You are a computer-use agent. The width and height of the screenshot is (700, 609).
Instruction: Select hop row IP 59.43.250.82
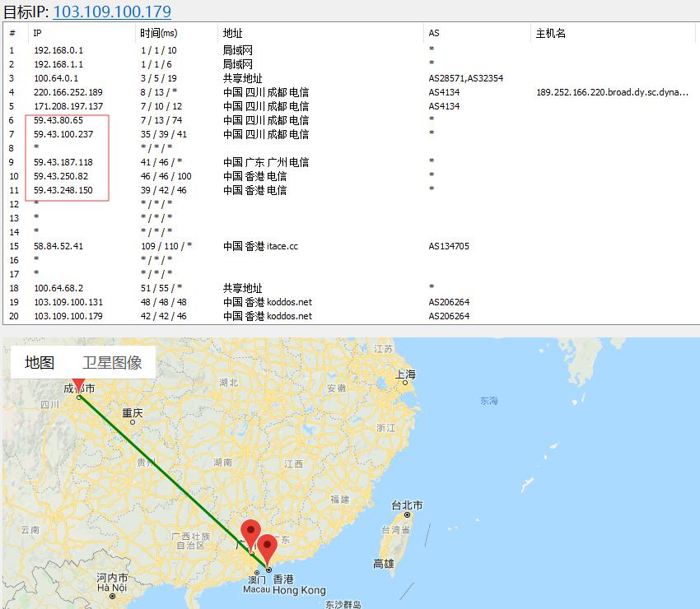coord(61,176)
